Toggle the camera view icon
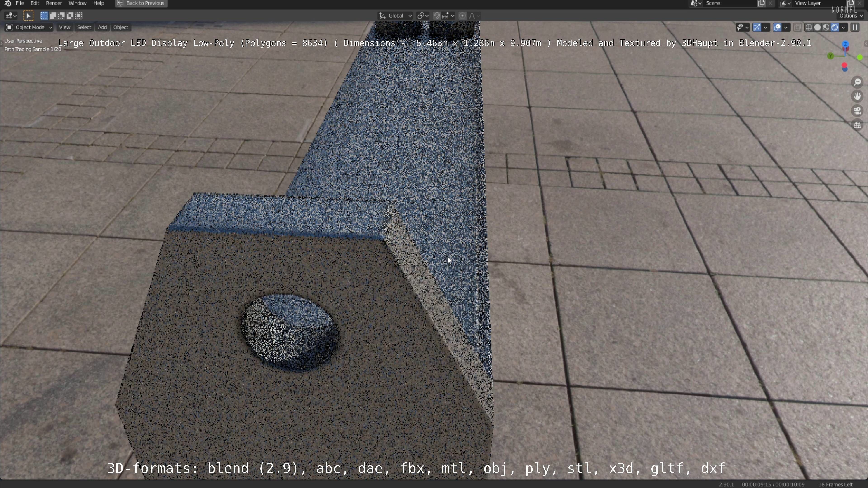This screenshot has height=488, width=868. pyautogui.click(x=858, y=111)
